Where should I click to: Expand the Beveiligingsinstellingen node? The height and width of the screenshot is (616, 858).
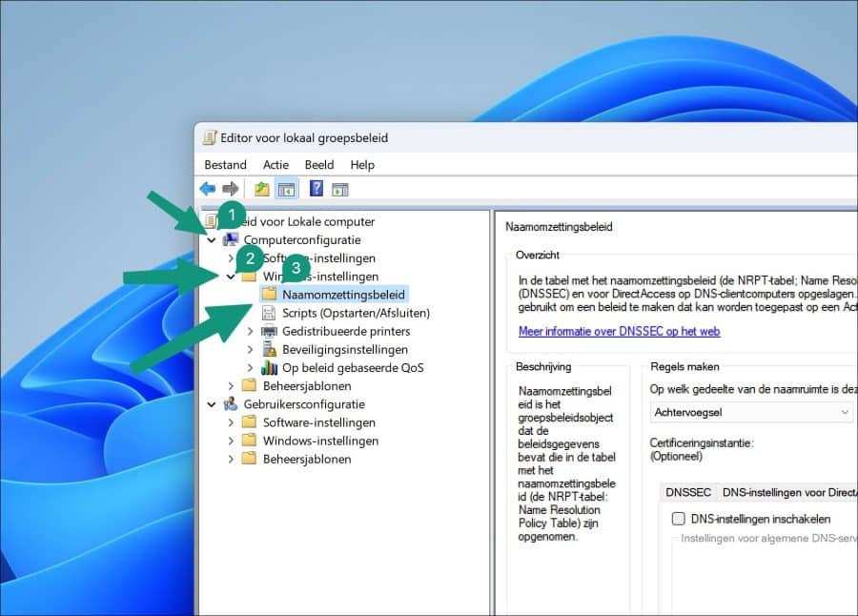pos(250,349)
